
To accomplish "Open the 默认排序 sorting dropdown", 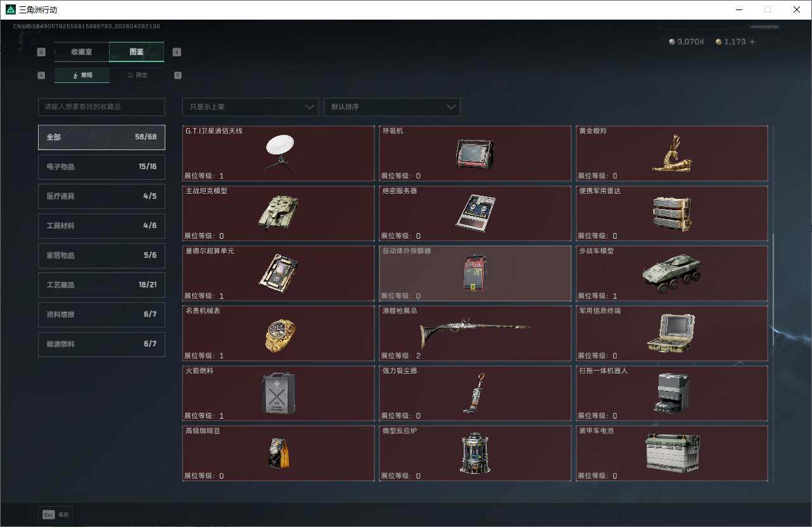I will pyautogui.click(x=391, y=107).
